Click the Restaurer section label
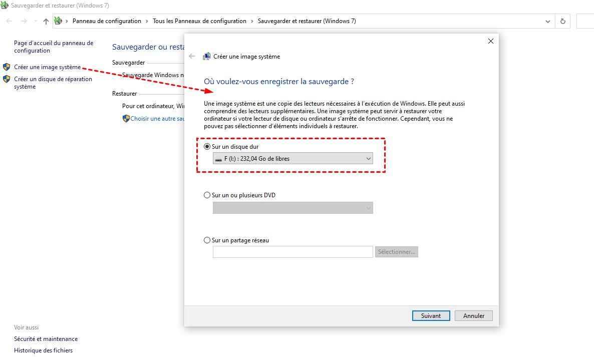This screenshot has width=594, height=364. pos(124,94)
